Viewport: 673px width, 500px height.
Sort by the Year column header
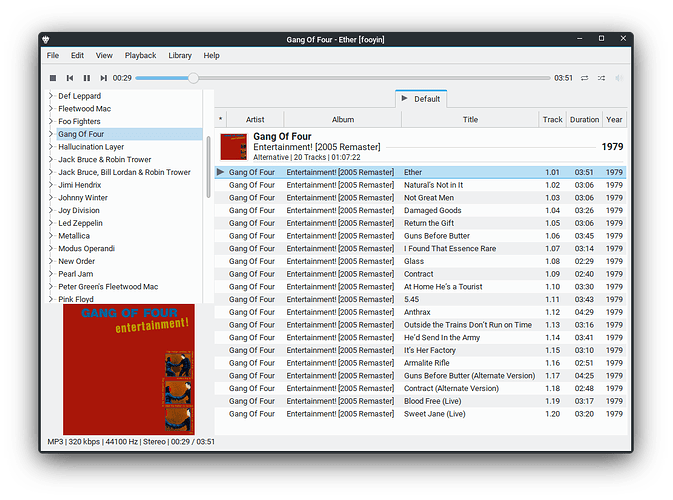pos(614,119)
